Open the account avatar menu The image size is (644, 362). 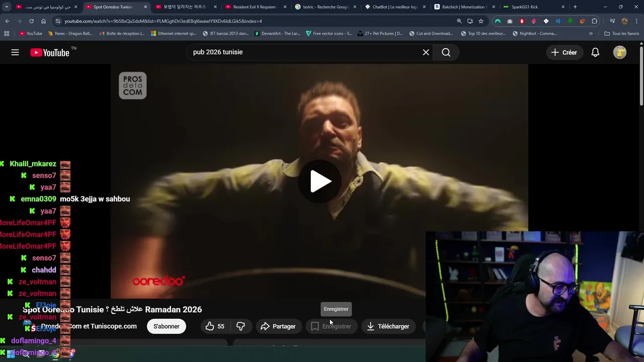pyautogui.click(x=620, y=52)
